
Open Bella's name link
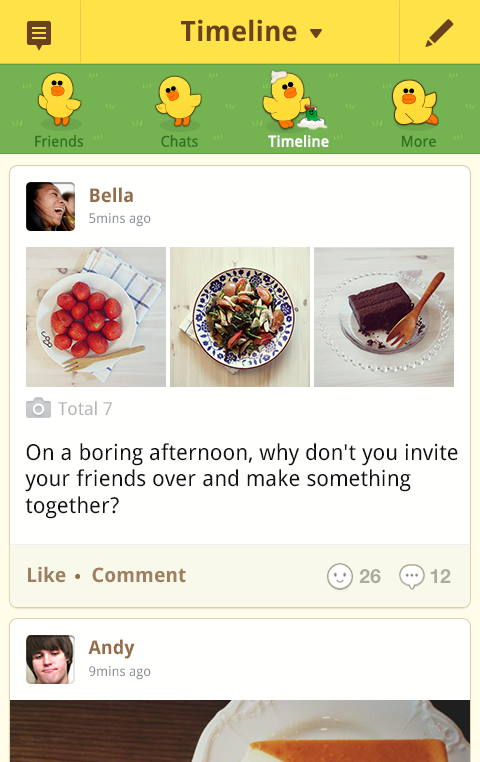click(111, 195)
